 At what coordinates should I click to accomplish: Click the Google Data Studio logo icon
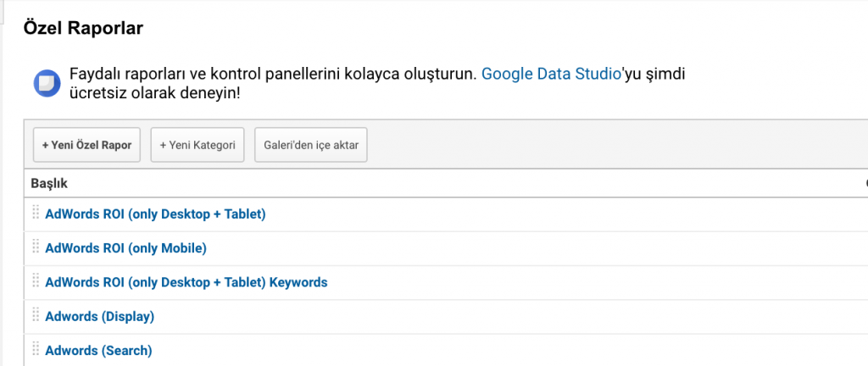[45, 83]
